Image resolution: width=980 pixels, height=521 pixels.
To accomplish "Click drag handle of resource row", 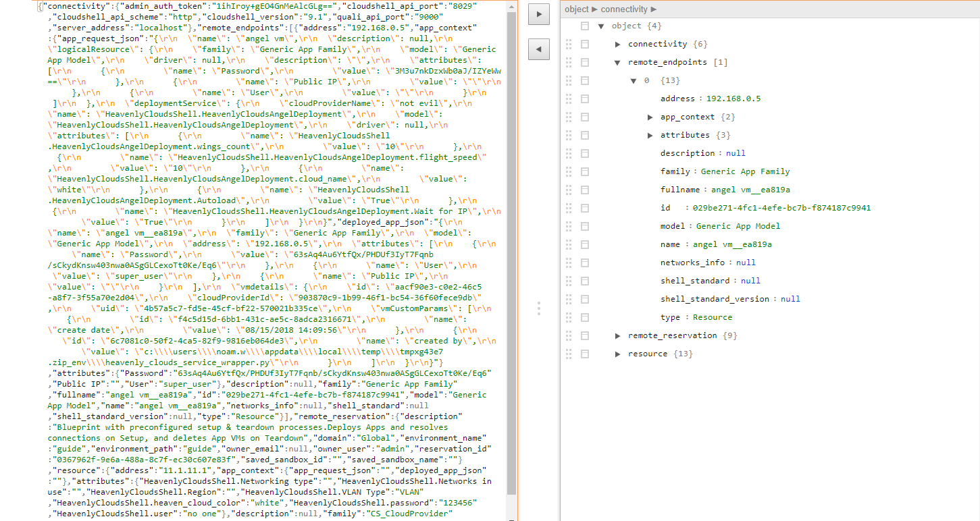I will pyautogui.click(x=569, y=354).
